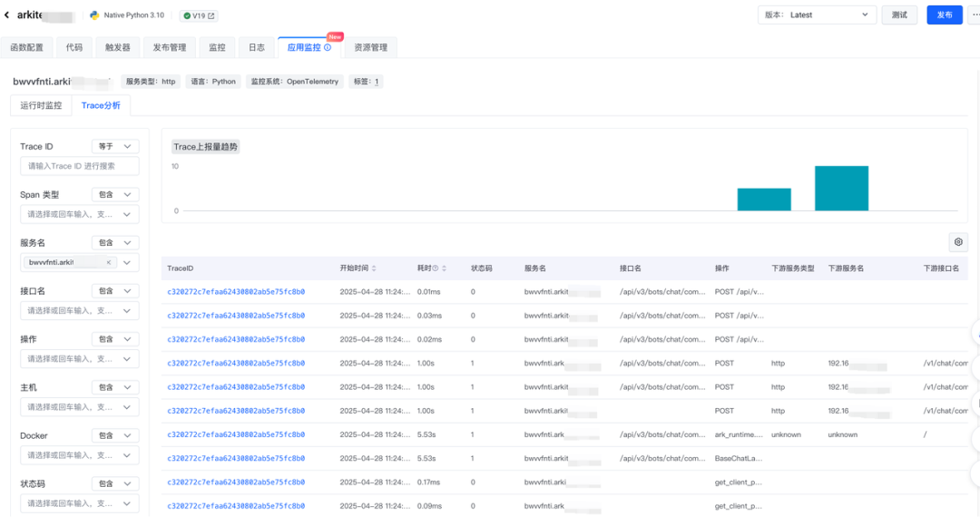Open Docker value selection dropdown
980x526 pixels.
click(x=80, y=455)
